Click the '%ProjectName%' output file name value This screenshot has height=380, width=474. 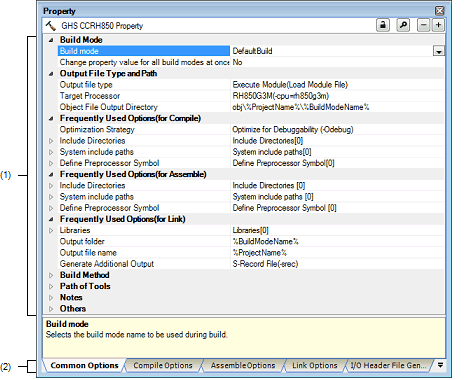tap(260, 253)
